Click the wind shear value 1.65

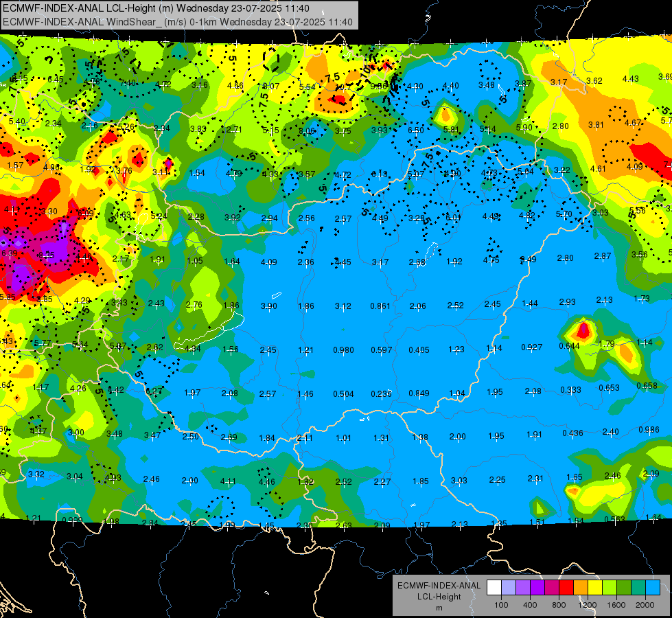[x=575, y=477]
